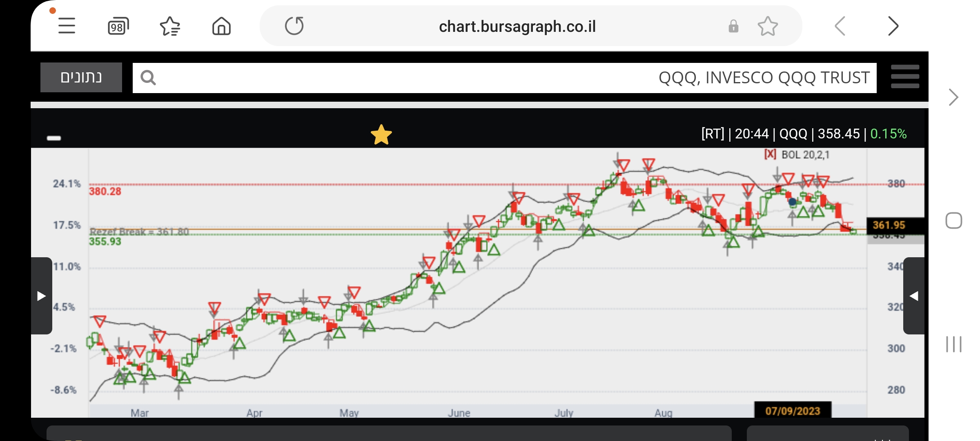Navigate forward with the right chevron

tap(893, 27)
